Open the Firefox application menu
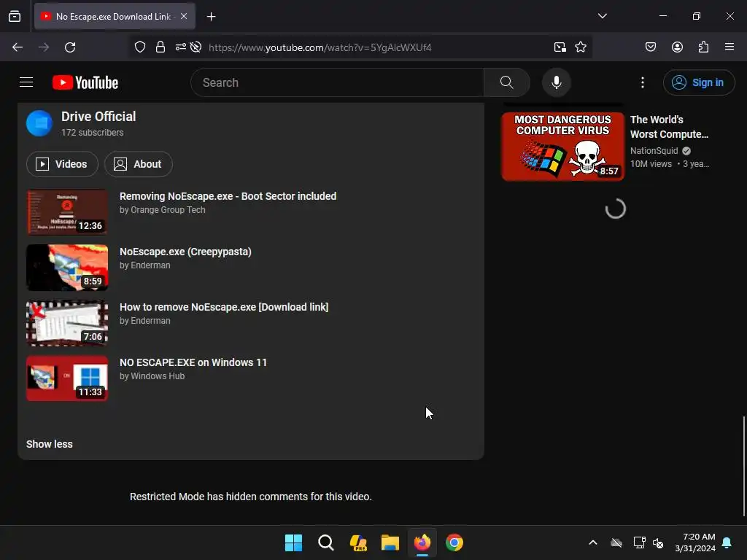 click(729, 47)
